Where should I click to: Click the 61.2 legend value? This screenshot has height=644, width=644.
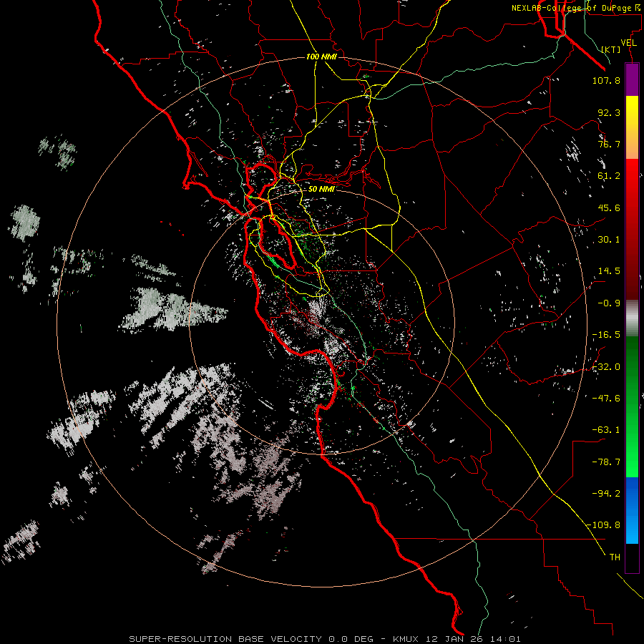click(x=609, y=176)
